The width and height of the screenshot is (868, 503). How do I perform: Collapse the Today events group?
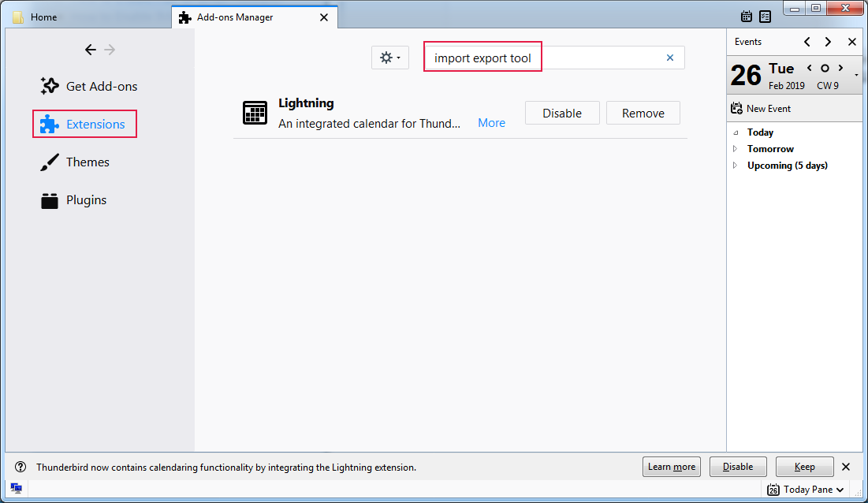click(736, 132)
